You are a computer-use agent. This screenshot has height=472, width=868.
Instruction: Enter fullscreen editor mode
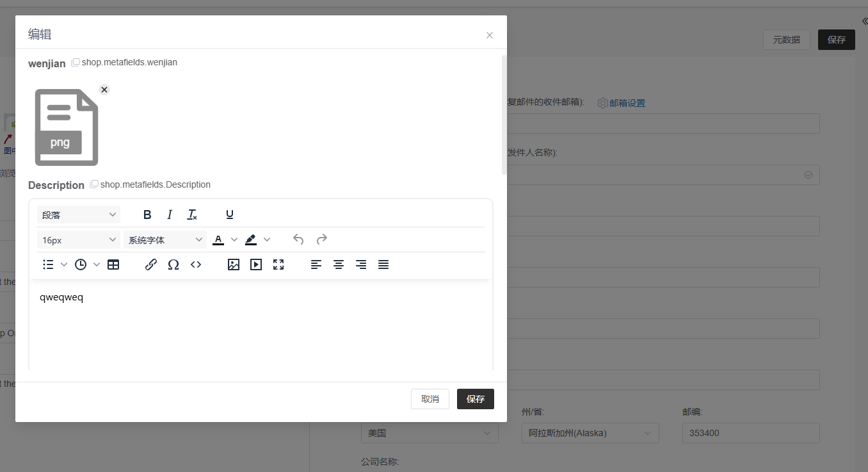click(278, 264)
